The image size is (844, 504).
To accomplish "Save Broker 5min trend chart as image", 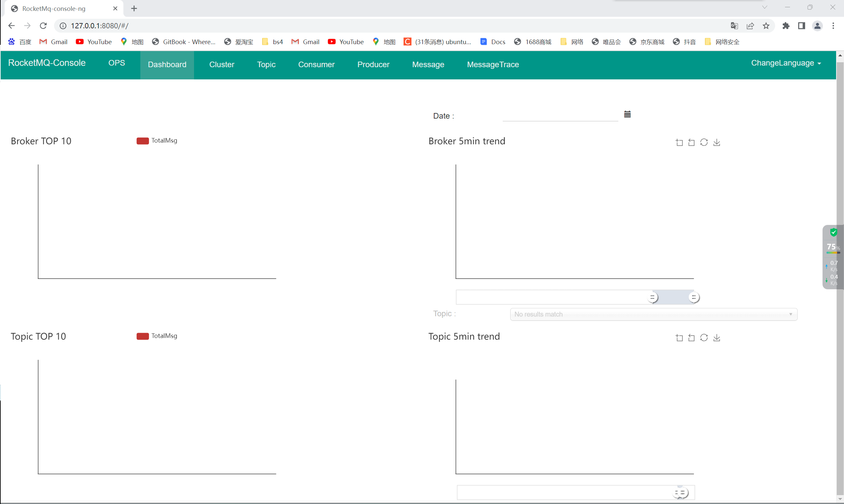I will (x=717, y=143).
